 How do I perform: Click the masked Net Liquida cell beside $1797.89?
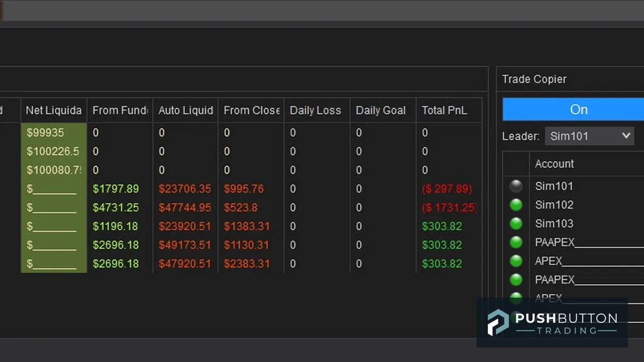tap(54, 189)
